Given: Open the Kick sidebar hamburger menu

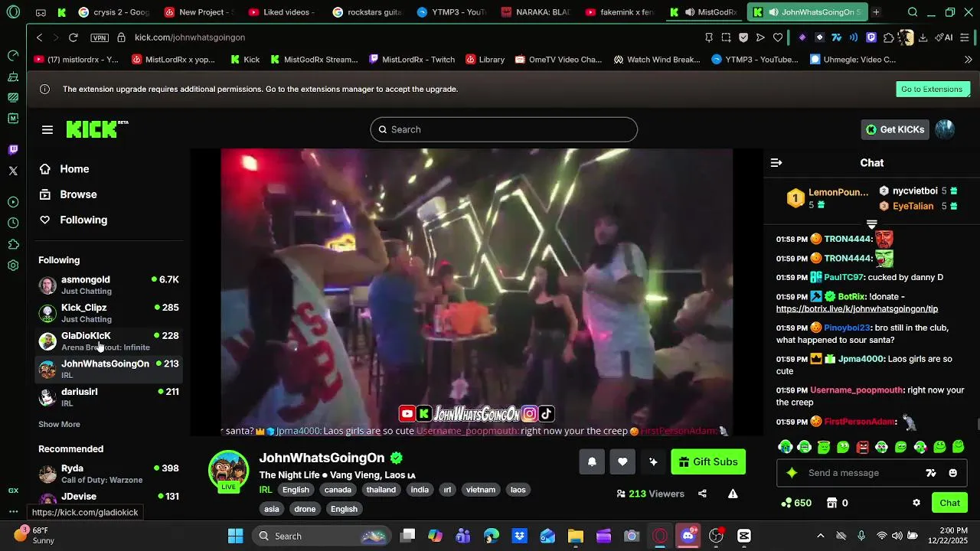Looking at the screenshot, I should tap(47, 129).
